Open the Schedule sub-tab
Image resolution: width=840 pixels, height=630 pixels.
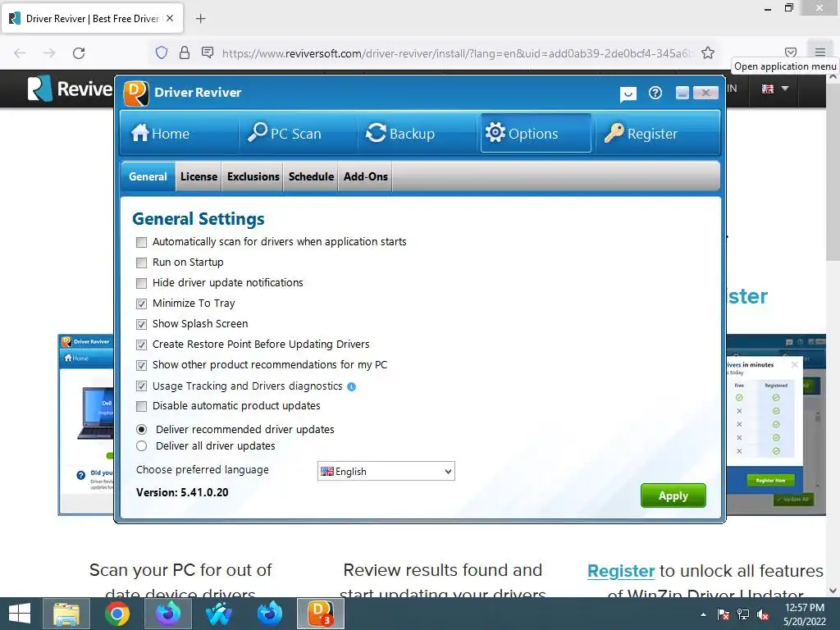(x=311, y=176)
